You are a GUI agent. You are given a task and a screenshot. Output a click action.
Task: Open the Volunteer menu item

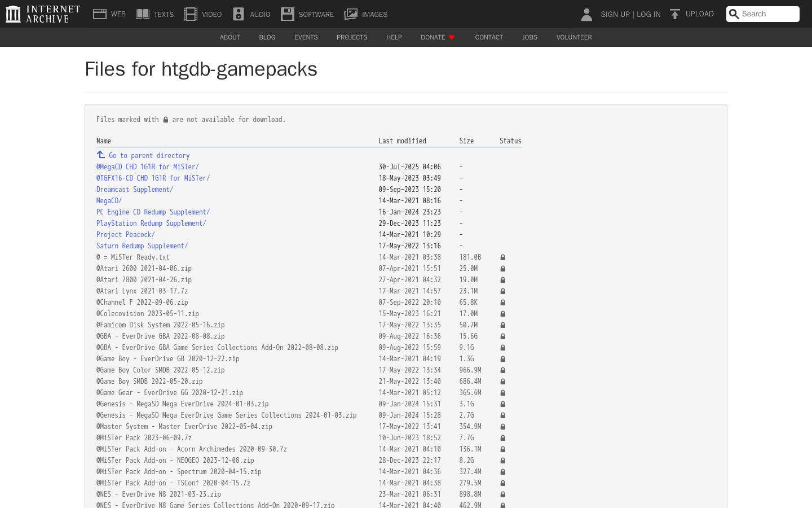(x=574, y=37)
